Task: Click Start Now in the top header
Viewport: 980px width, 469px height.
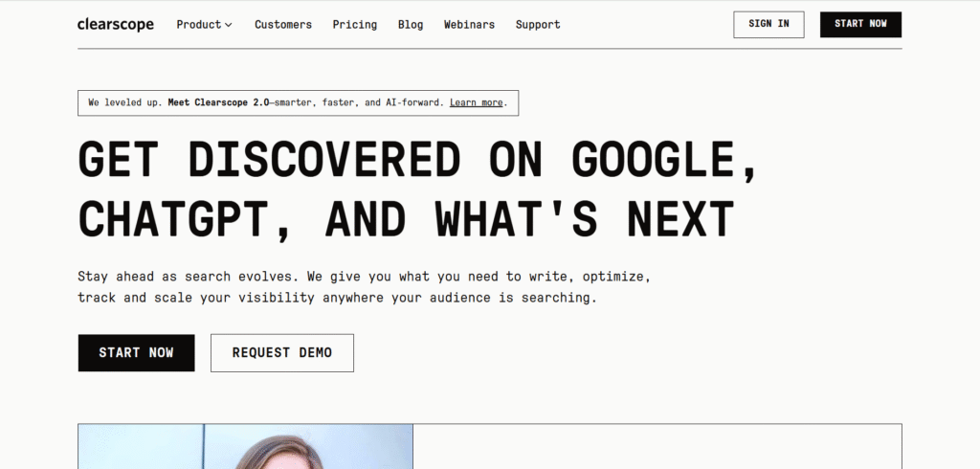Action: click(860, 25)
